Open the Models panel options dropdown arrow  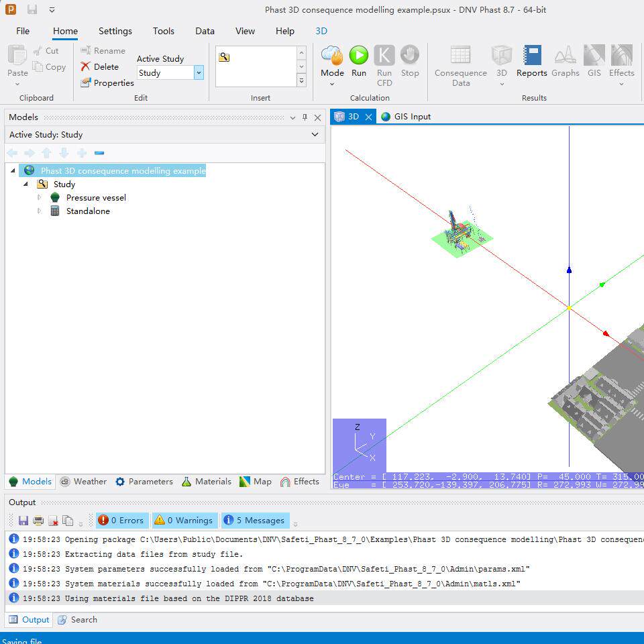(292, 117)
